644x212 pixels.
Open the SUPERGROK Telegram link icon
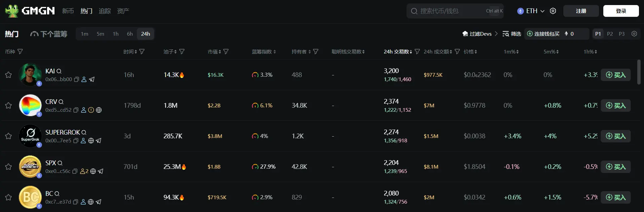click(99, 141)
